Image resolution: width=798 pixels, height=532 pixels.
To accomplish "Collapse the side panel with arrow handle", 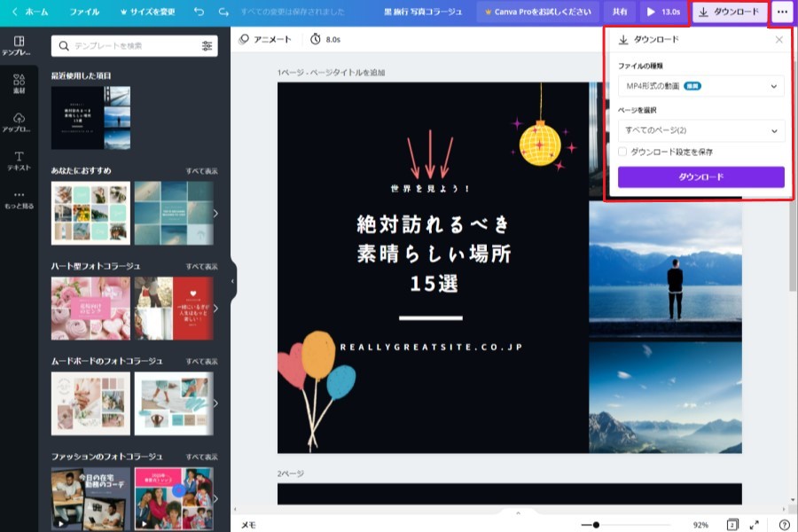I will 232,281.
